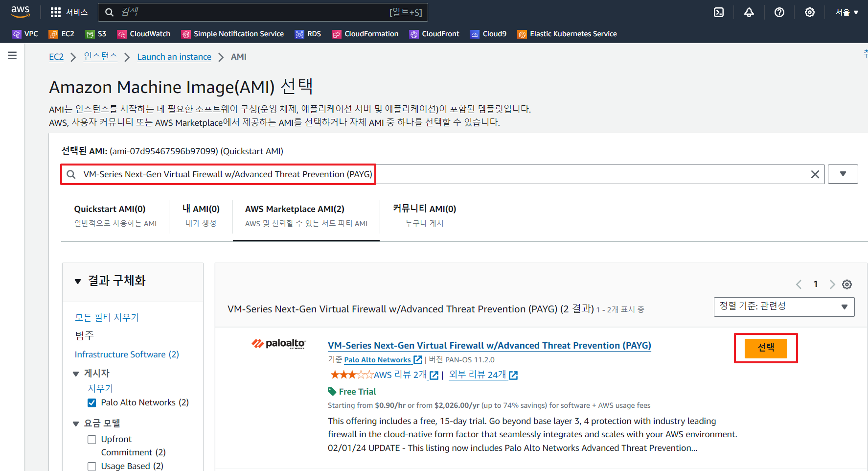This screenshot has width=868, height=471.
Task: Open the hamburger side navigation menu
Action: click(12, 55)
